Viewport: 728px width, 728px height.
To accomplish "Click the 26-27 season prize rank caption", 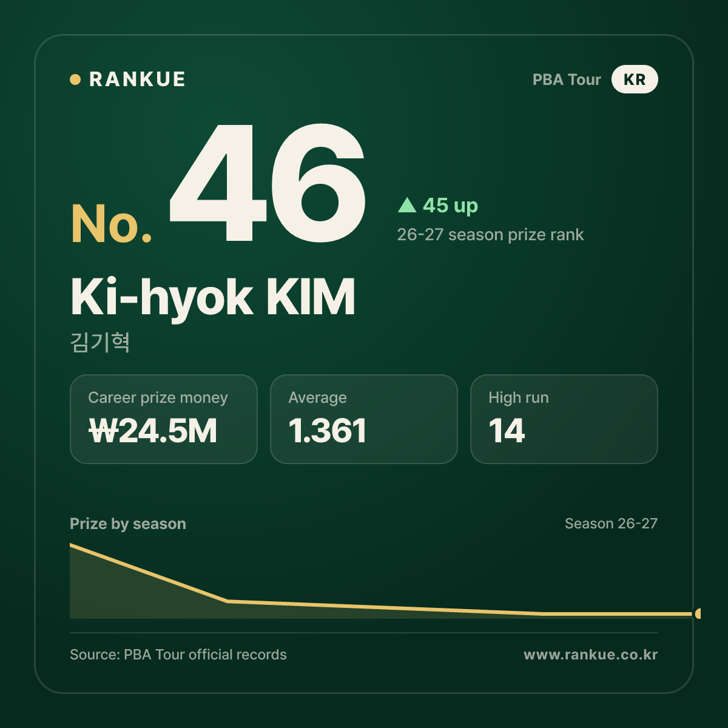I will pos(490,235).
